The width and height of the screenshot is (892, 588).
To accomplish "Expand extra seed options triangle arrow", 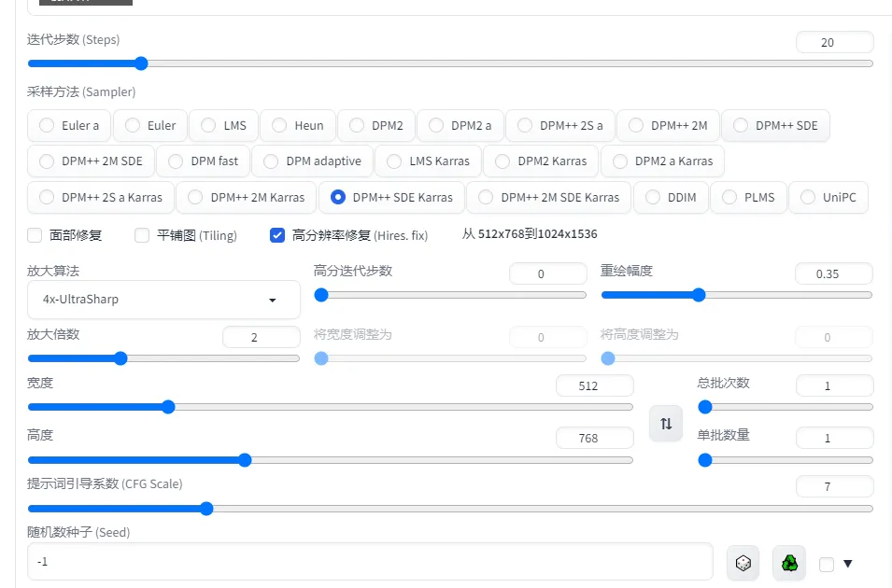I will pyautogui.click(x=847, y=564).
